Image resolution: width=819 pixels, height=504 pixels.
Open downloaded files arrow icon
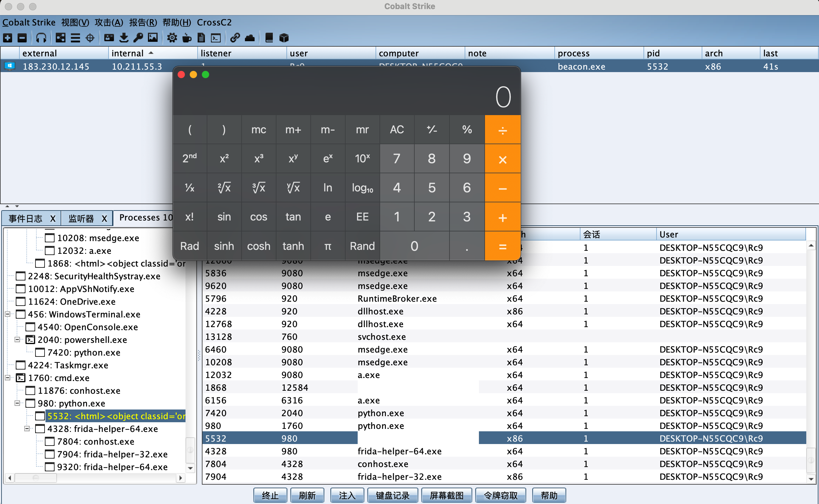click(x=124, y=38)
